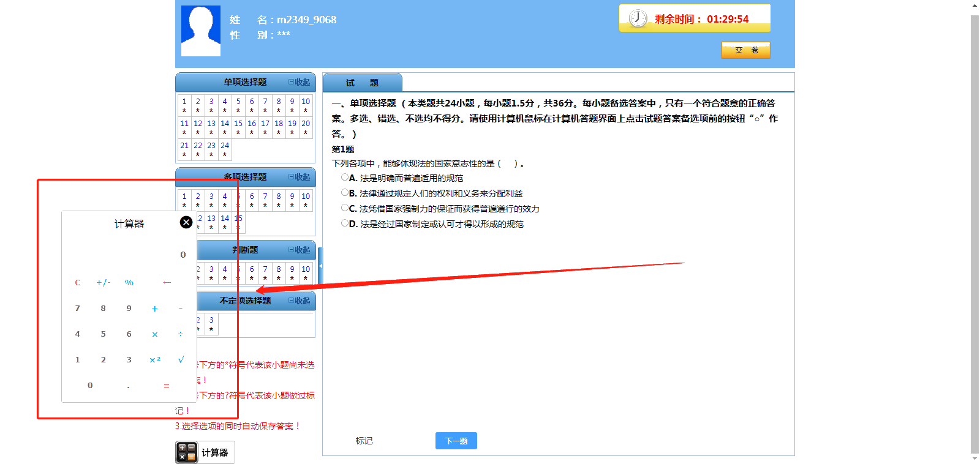Click the percent key on the calculator
This screenshot has width=980, height=464.
(129, 283)
